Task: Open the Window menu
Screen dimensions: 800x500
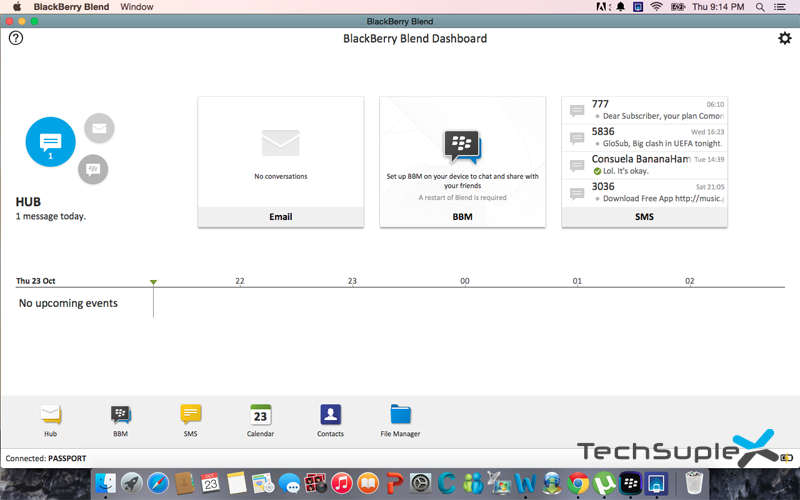Action: [x=136, y=7]
